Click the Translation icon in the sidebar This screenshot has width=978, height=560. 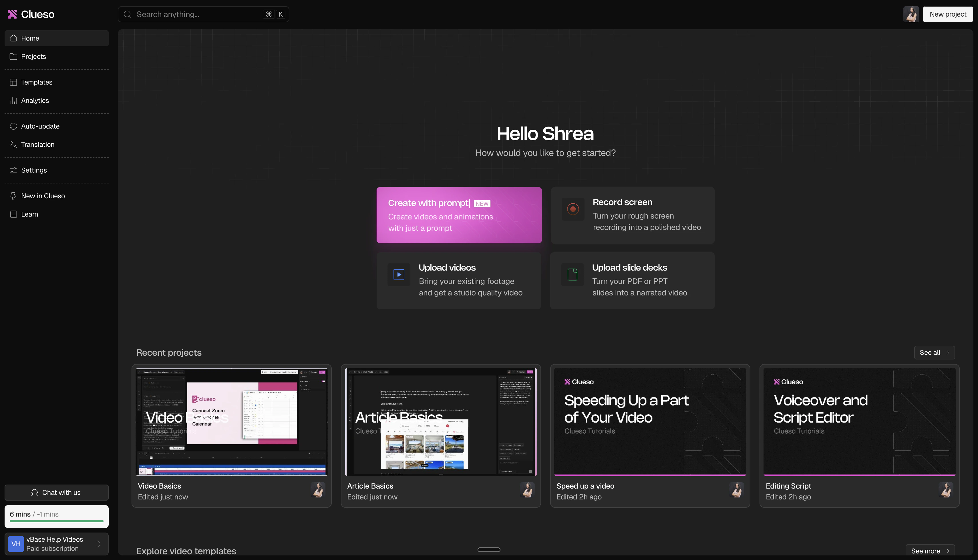pos(13,145)
